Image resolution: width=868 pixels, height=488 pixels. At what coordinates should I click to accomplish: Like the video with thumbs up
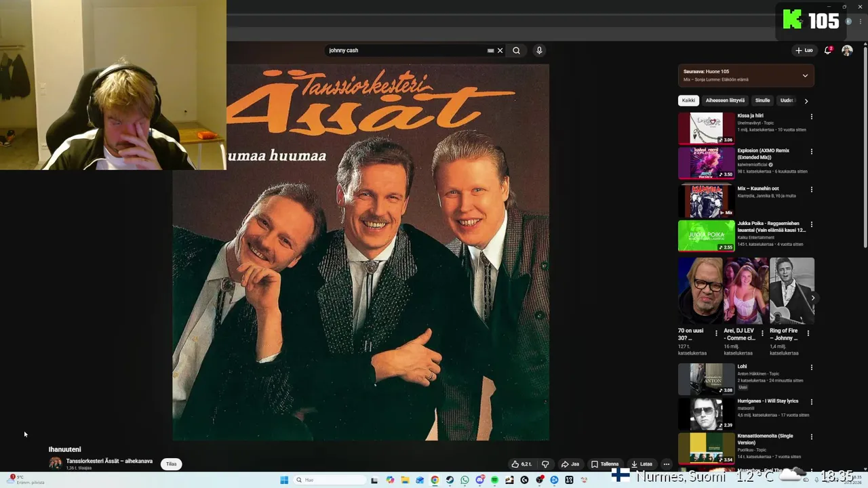(x=521, y=464)
